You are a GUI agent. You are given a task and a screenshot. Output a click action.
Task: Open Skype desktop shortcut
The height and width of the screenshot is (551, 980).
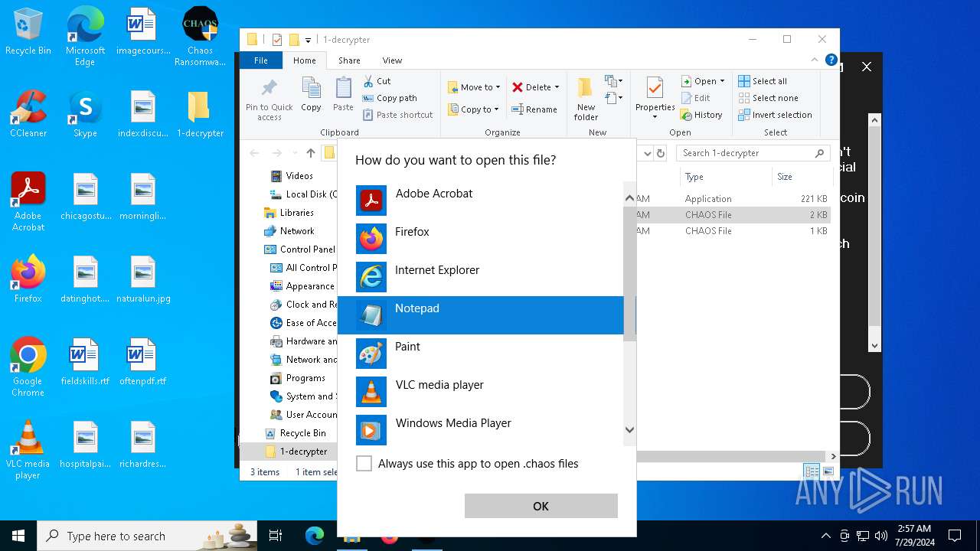point(85,115)
